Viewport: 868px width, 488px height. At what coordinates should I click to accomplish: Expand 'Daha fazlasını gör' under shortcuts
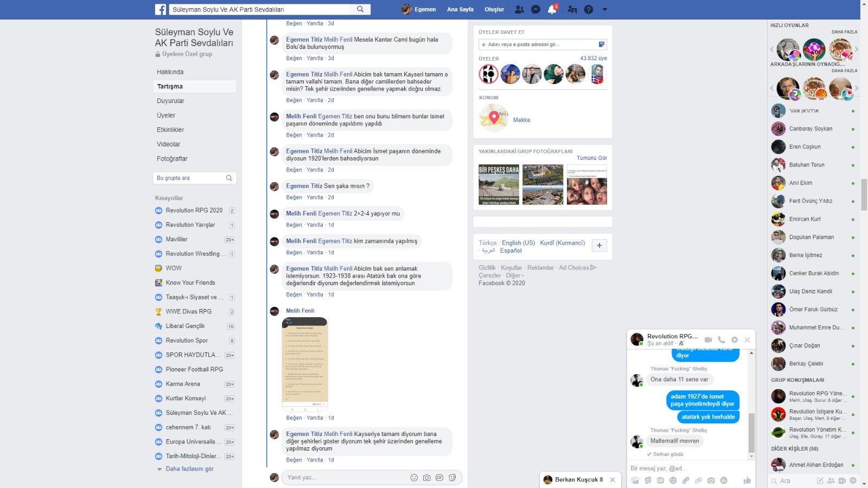190,469
